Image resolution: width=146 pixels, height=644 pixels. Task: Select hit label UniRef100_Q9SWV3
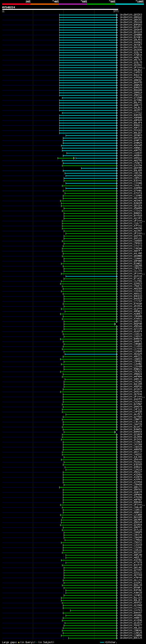(x=131, y=135)
